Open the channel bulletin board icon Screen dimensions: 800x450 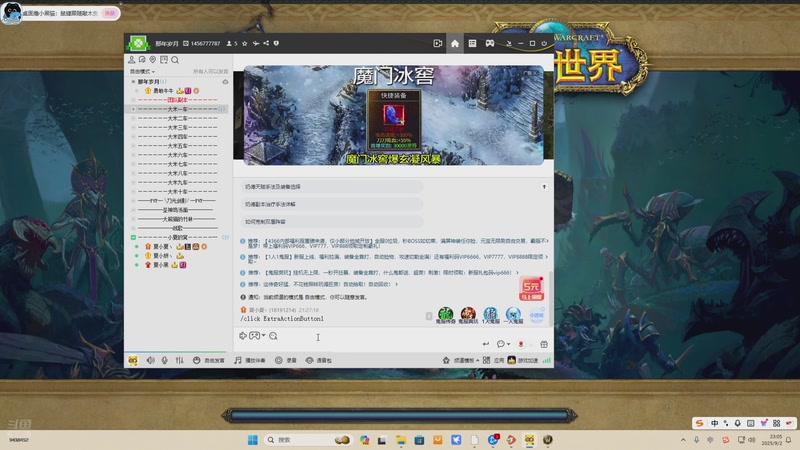point(164,60)
